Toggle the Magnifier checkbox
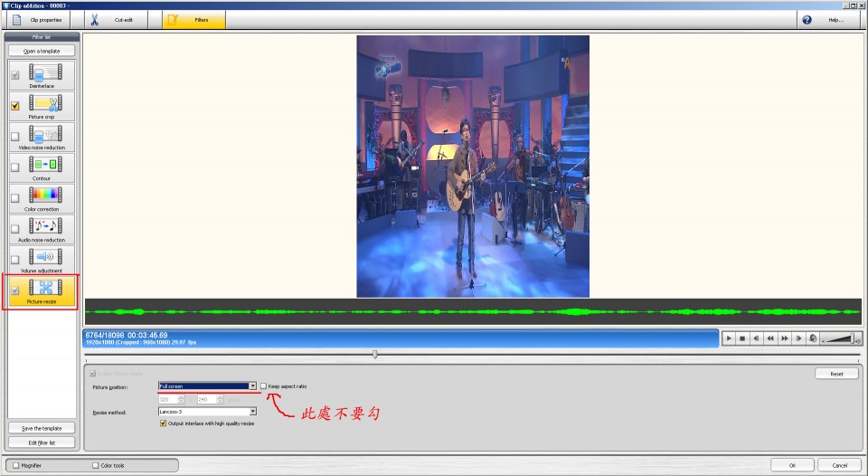Screen dimensions: 868x476 (x=16, y=465)
